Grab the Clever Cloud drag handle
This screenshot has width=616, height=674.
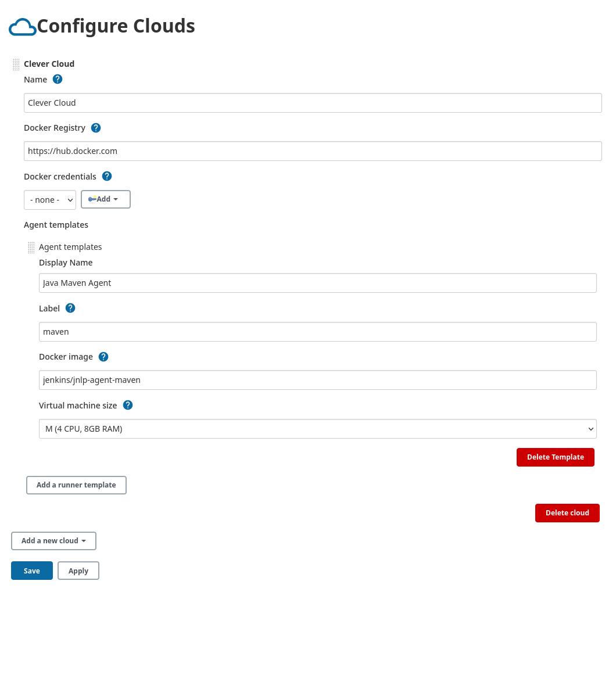coord(16,64)
